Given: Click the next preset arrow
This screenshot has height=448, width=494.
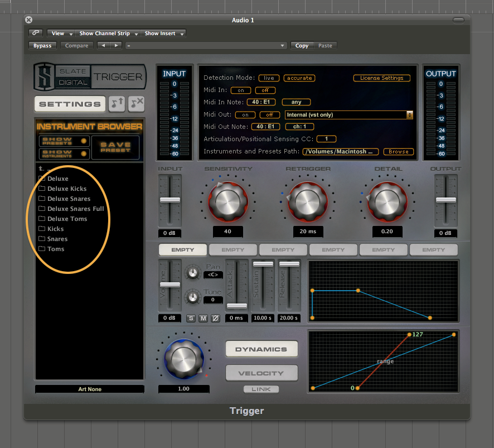Looking at the screenshot, I should coord(116,45).
